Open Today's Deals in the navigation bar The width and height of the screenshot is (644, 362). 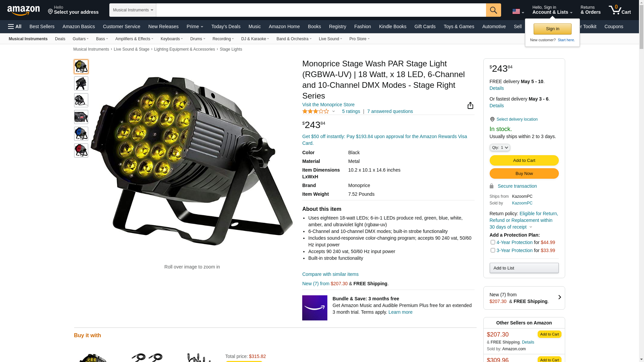(x=226, y=26)
